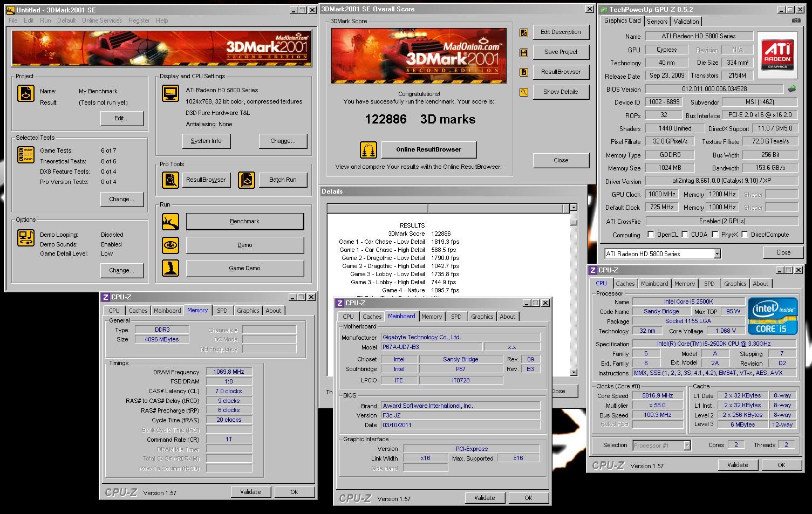This screenshot has height=514, width=812.
Task: Open the About tab in right CPU-Z window
Action: [761, 284]
